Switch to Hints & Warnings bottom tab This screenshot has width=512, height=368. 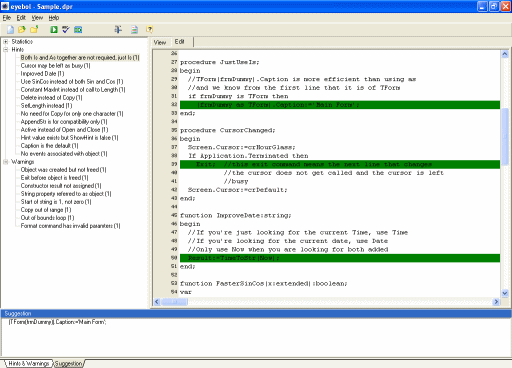point(29,363)
